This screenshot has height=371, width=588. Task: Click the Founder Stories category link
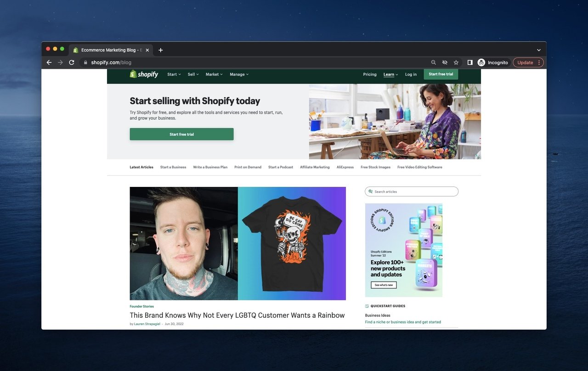tap(142, 306)
